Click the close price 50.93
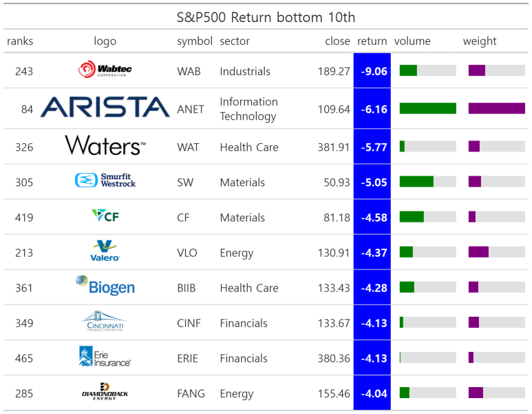Screen dimensions: 532x414 [x=337, y=183]
